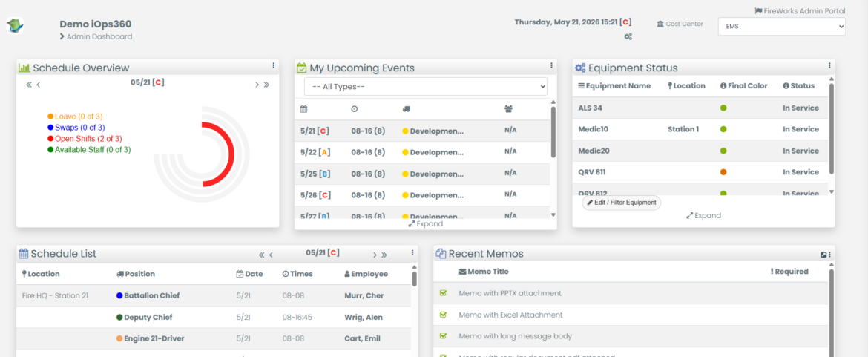Jump back with Schedule List double-left arrows
Screen dimensions: 868x357
click(262, 255)
